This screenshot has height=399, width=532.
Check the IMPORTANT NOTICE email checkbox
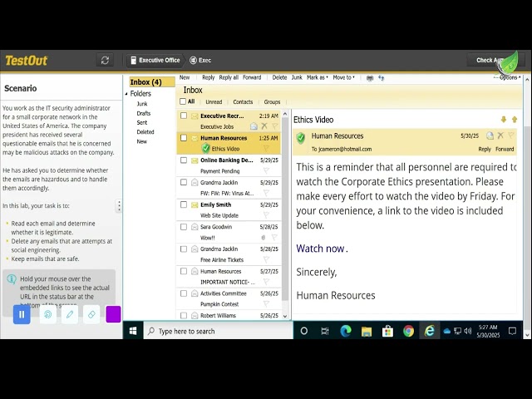click(184, 271)
